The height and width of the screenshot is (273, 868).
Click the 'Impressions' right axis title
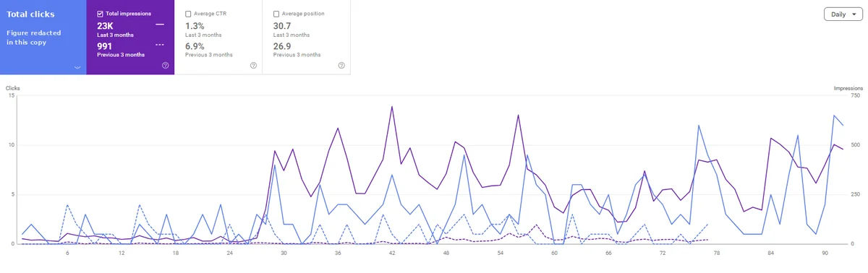pos(848,88)
